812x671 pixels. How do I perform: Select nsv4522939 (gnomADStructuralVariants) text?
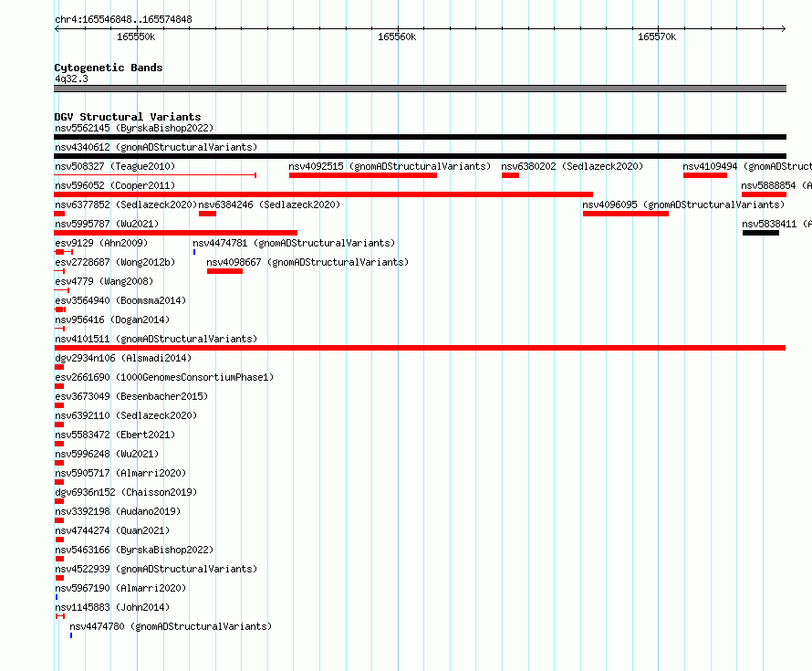(x=156, y=569)
